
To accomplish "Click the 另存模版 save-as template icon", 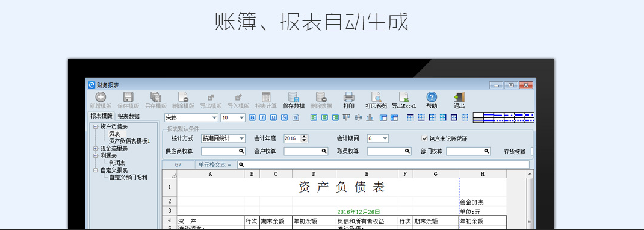I will [156, 97].
